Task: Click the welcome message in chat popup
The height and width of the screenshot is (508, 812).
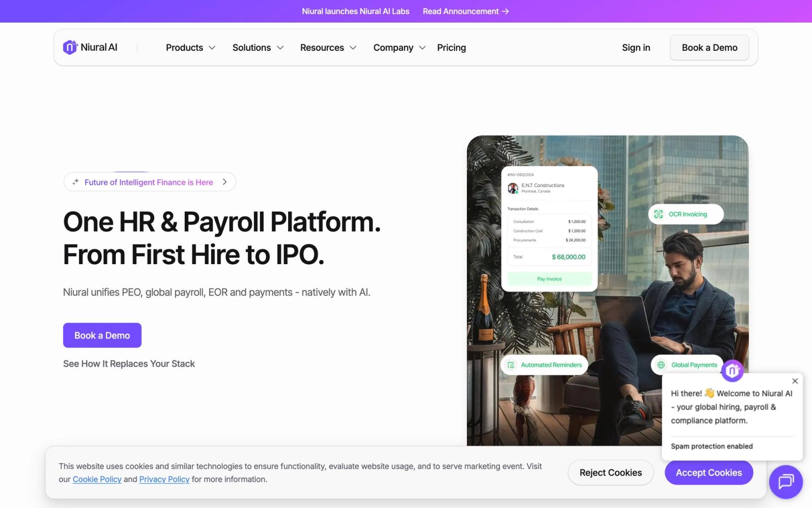Action: 731,407
